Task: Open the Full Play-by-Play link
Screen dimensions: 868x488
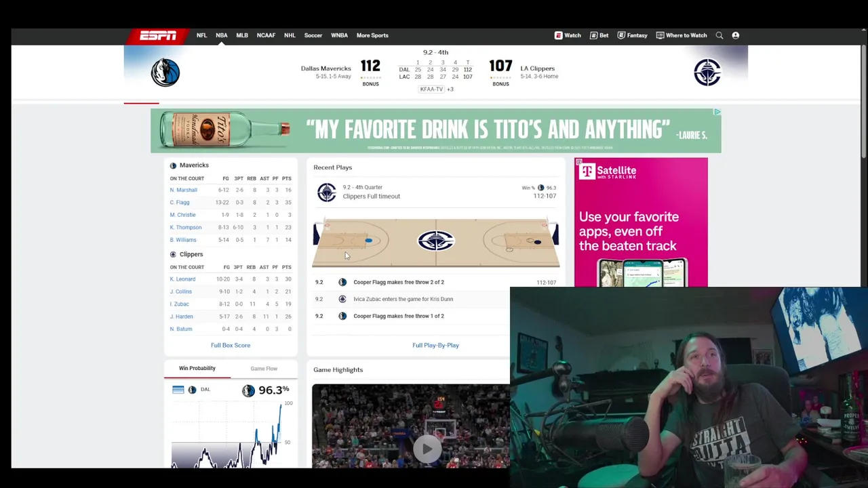Action: tap(435, 345)
